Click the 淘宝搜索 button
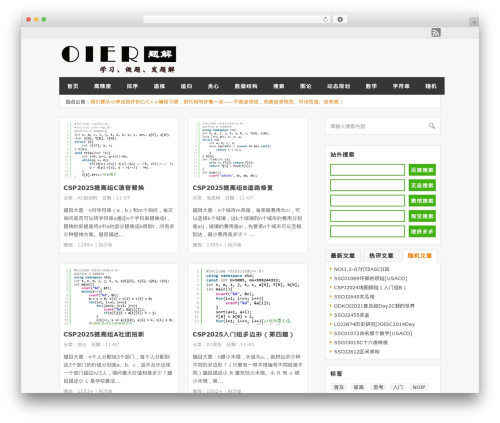Viewport: 500px width, 423px height. (422, 216)
